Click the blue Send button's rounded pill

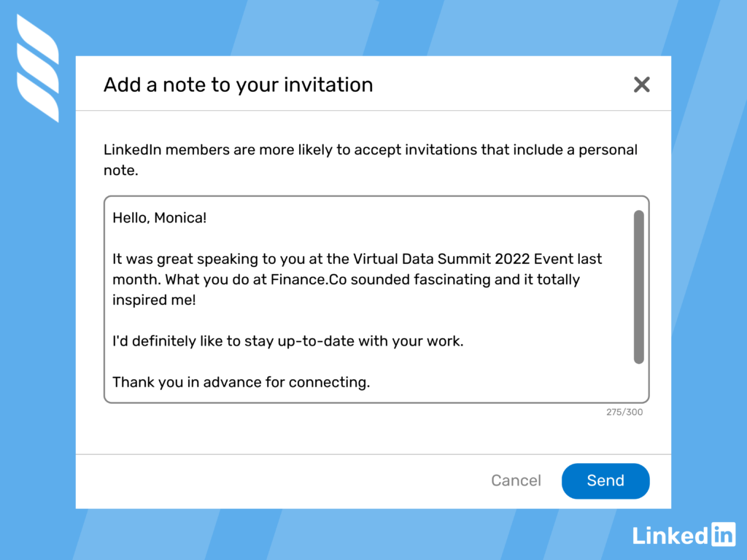[605, 481]
